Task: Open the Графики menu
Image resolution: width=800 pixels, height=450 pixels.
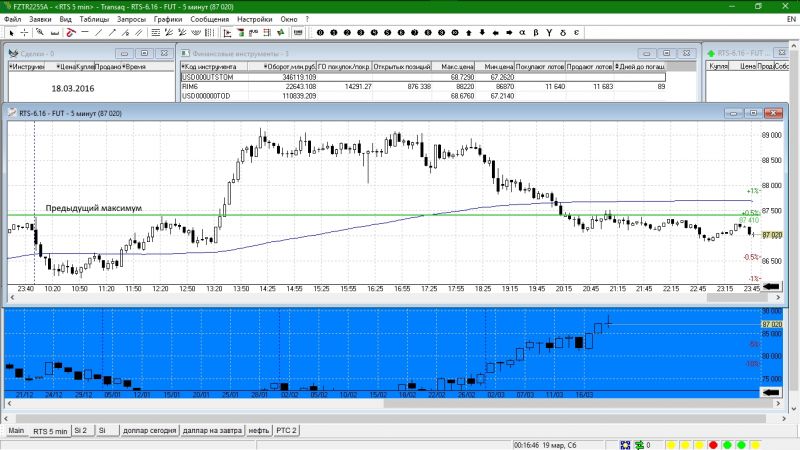Action: tap(168, 19)
